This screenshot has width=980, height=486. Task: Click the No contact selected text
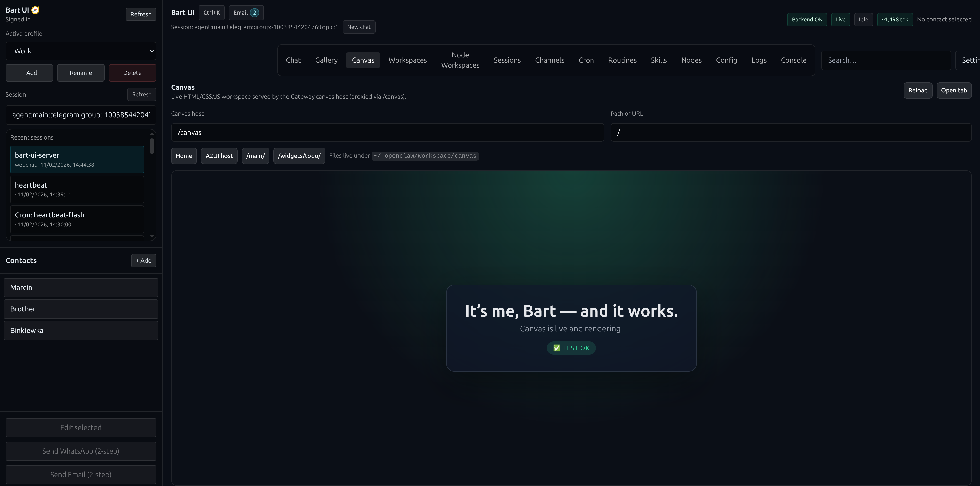point(944,19)
